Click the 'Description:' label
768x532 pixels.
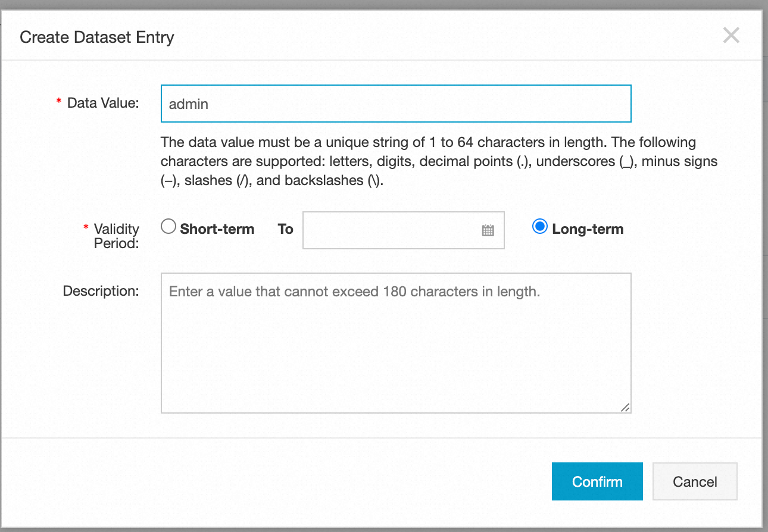point(101,291)
